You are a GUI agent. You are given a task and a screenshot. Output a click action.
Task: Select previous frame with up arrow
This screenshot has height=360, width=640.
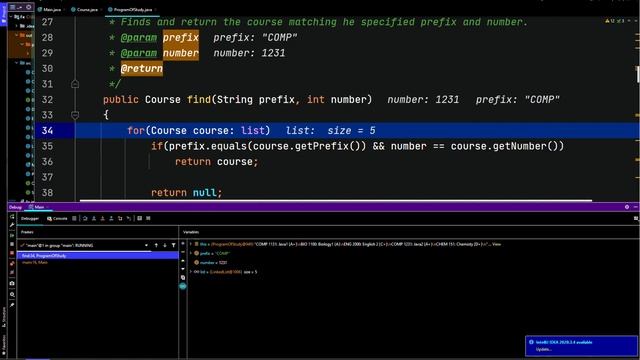point(156,245)
